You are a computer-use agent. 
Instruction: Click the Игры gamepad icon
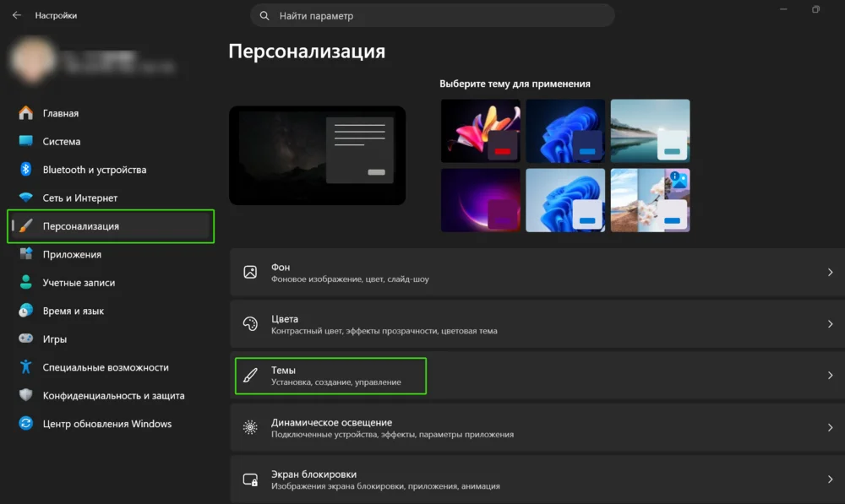(x=25, y=339)
